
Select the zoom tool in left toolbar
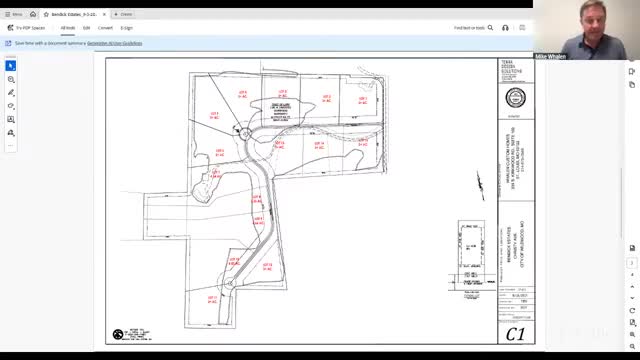(x=11, y=80)
